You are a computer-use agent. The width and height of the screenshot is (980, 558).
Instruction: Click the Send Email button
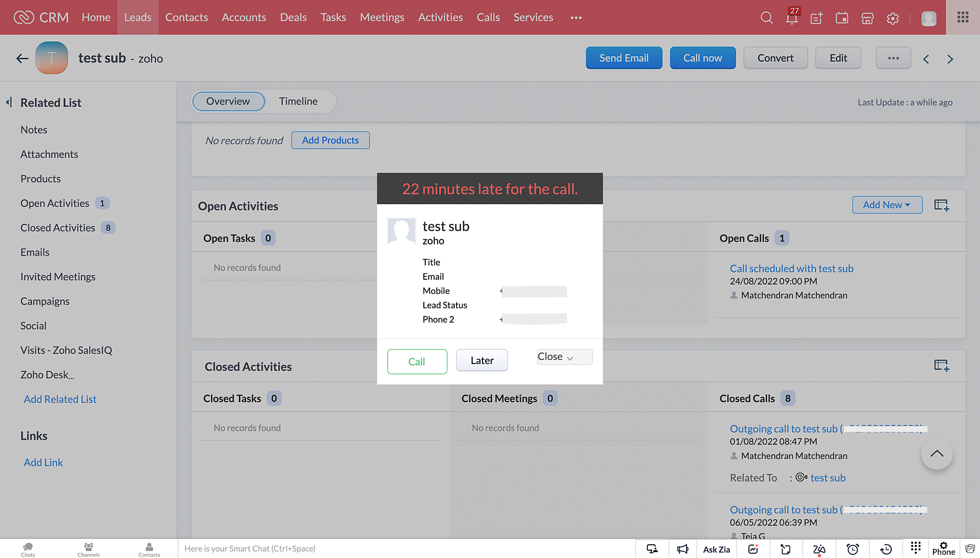point(624,58)
